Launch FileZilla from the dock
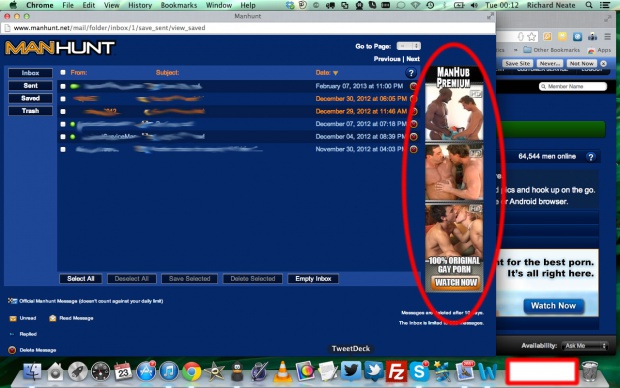The image size is (620, 388). (396, 372)
